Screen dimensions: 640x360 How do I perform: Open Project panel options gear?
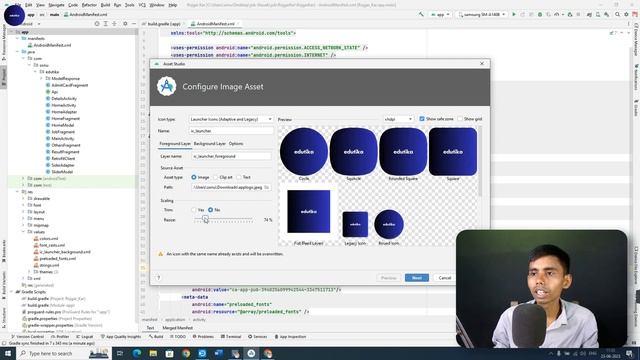(125, 24)
